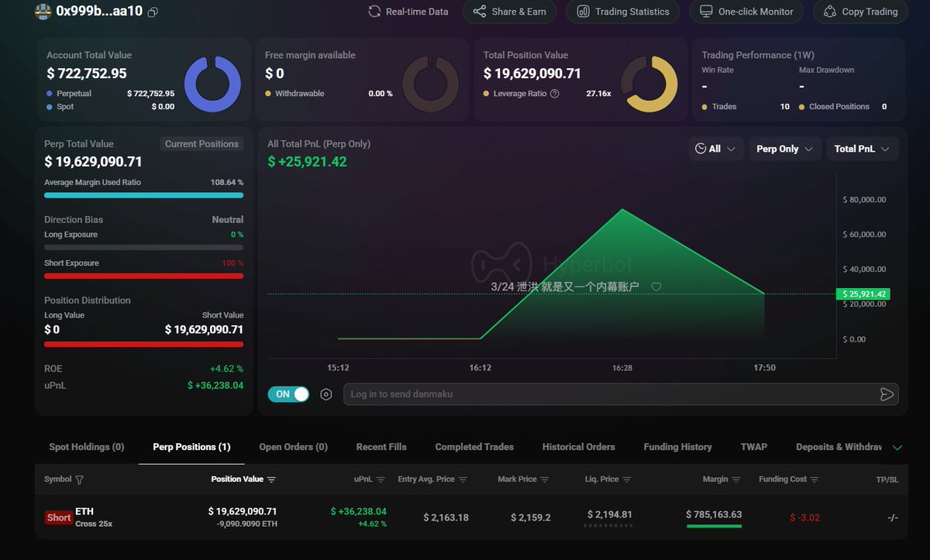Viewport: 930px width, 560px height.
Task: Click the Current Positions button
Action: [x=201, y=144]
